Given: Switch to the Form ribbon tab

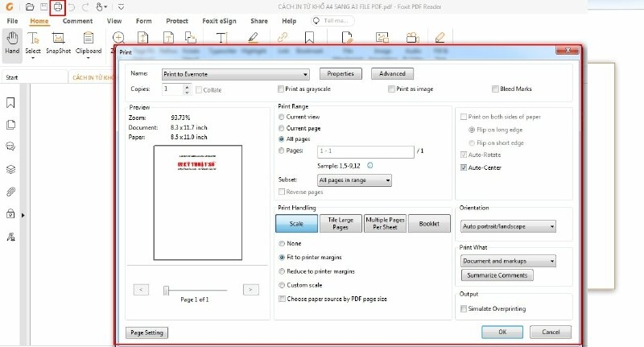Looking at the screenshot, I should point(144,21).
